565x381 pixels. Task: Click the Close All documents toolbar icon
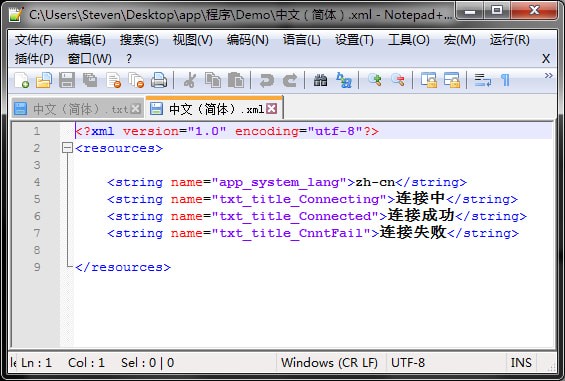point(136,80)
